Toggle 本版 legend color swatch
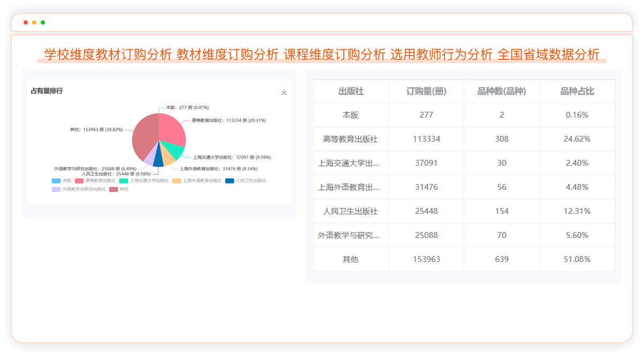This screenshot has width=644, height=356. coord(56,181)
